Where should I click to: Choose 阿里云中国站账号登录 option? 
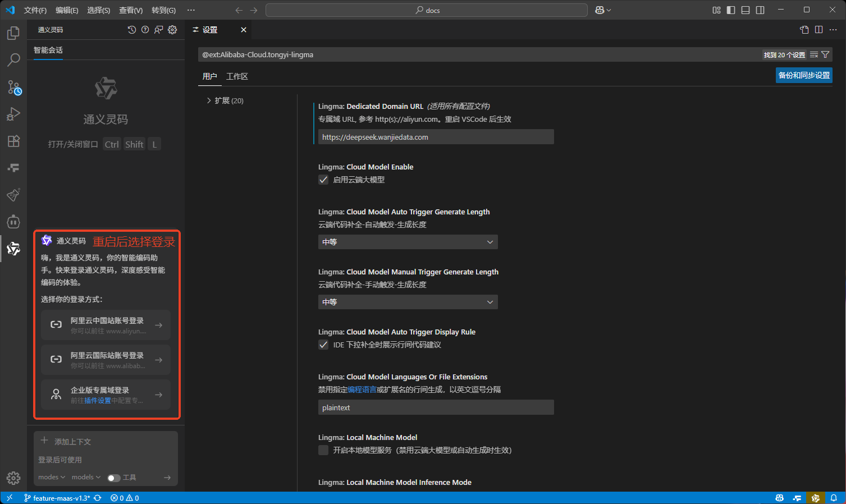(106, 325)
